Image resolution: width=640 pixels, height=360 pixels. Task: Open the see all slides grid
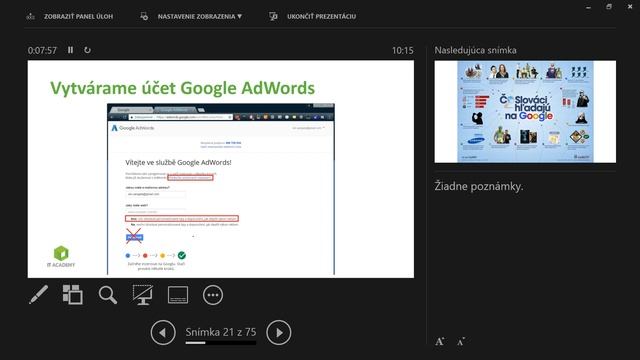(73, 294)
